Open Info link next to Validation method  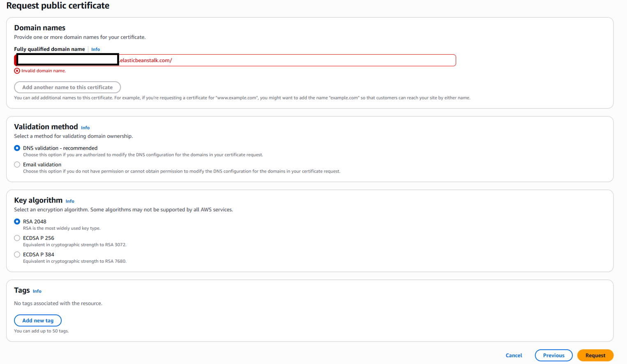point(85,128)
